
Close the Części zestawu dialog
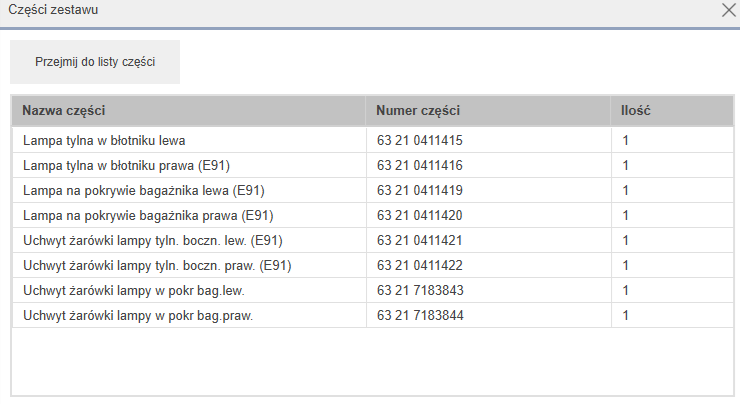coord(729,10)
